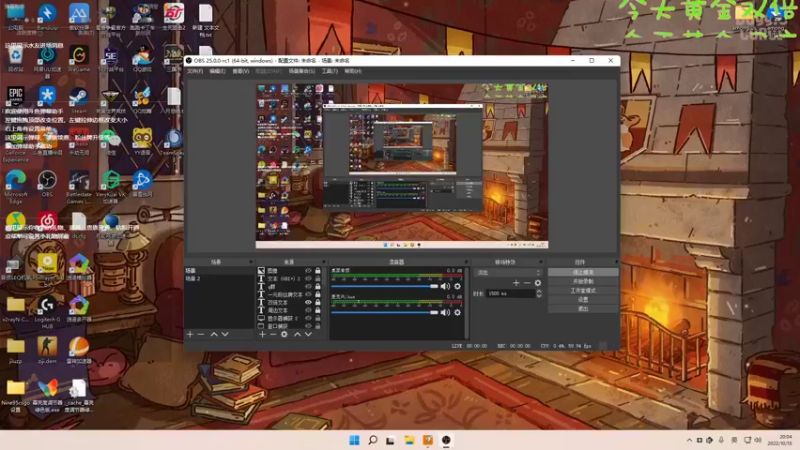Screen dimensions: 800x450
Task: Open the 编辑(E) menu in OBS
Action: tap(217, 71)
